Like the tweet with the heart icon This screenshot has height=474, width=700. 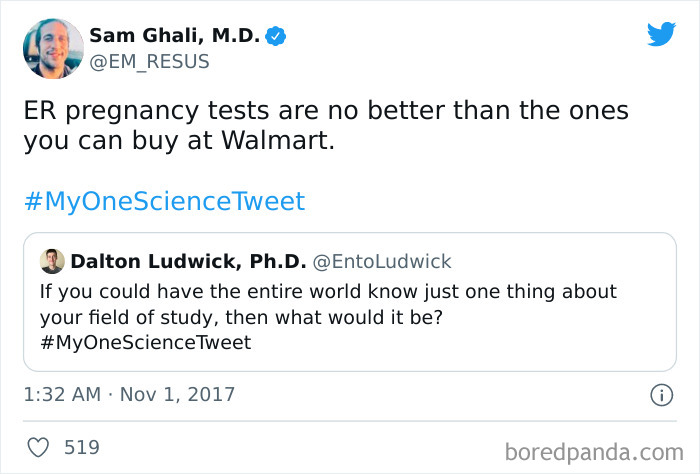point(39,447)
